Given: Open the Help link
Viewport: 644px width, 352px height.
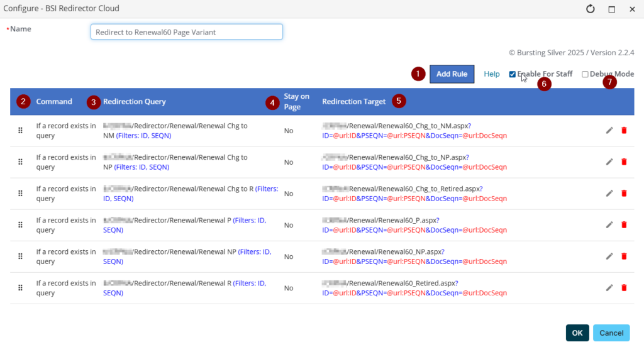Looking at the screenshot, I should [x=492, y=74].
